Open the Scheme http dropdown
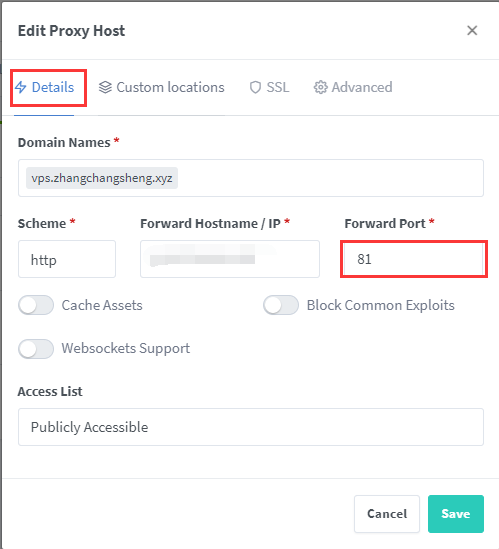Screen dimensions: 499x549 pyautogui.click(x=67, y=259)
